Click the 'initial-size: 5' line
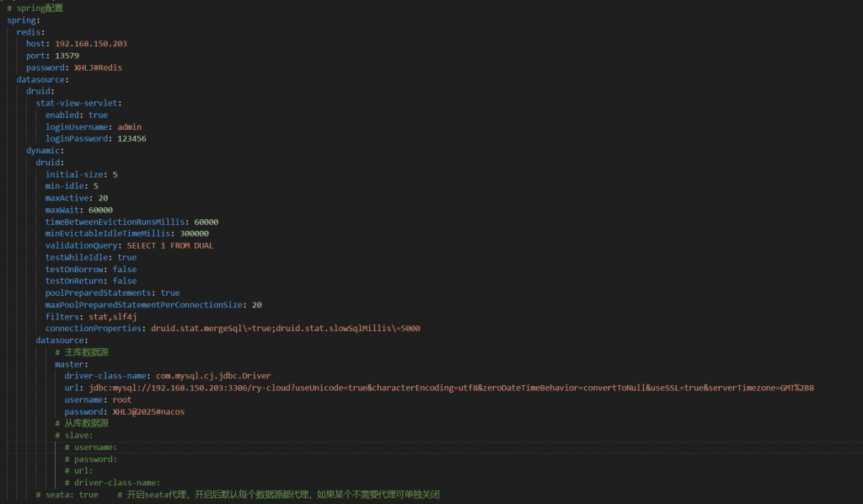 pos(82,174)
